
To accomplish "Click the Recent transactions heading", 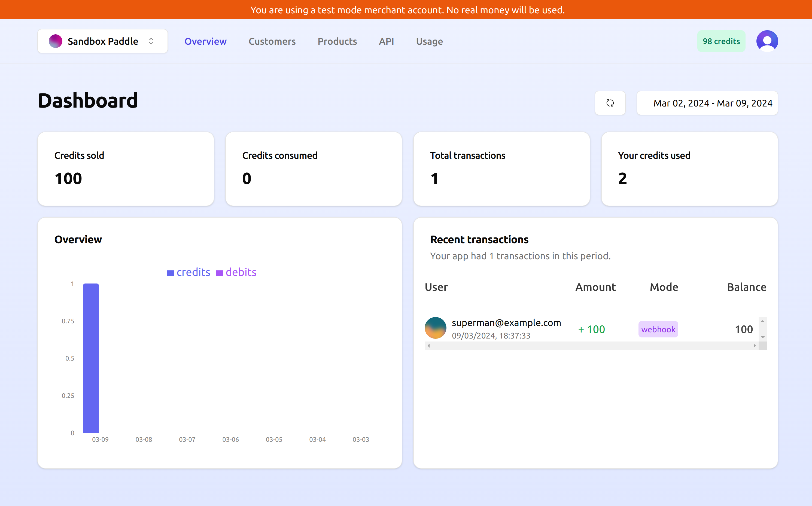I will click(x=479, y=240).
